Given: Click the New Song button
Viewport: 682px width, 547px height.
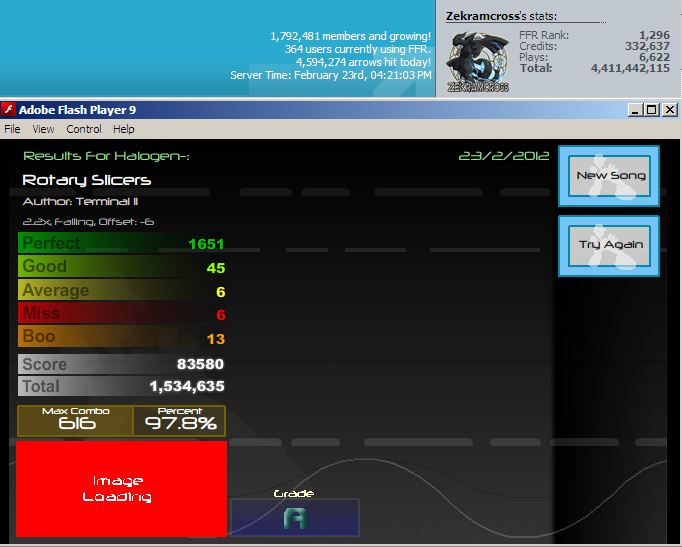Looking at the screenshot, I should click(609, 176).
